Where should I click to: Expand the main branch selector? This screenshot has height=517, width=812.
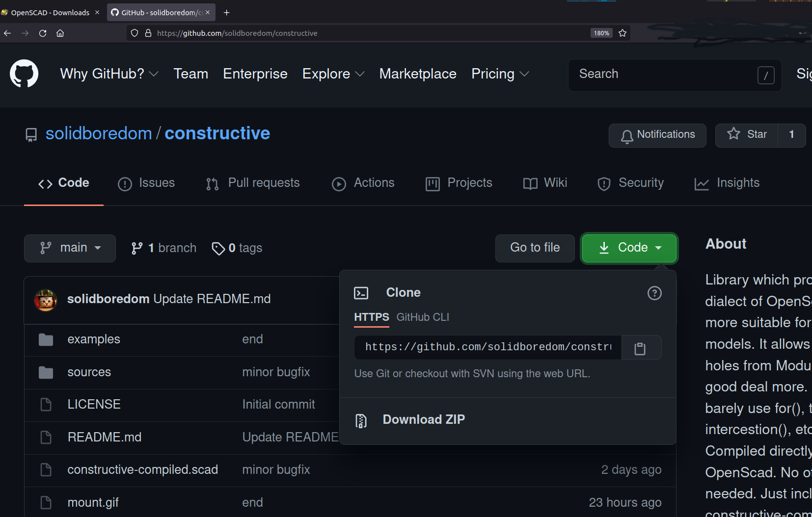[70, 248]
